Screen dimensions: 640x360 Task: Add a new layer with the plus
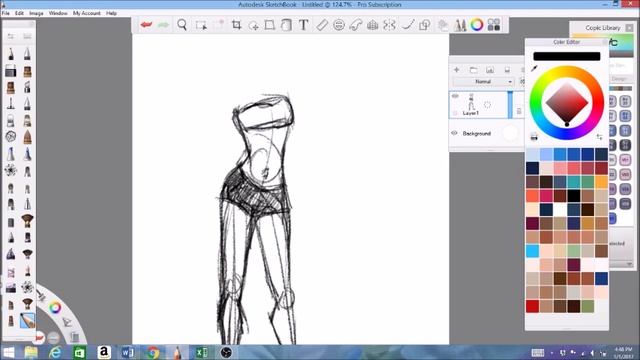click(456, 70)
